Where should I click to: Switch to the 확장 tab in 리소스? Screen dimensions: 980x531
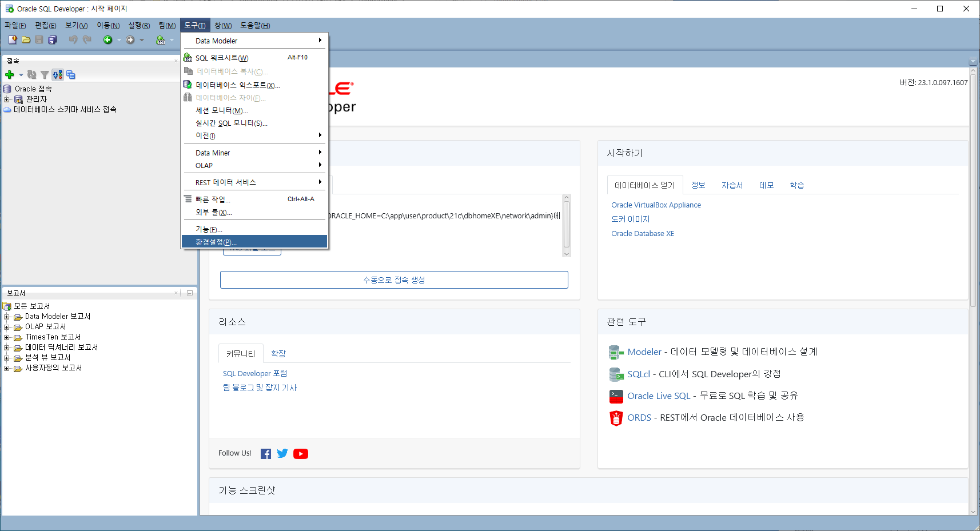(x=278, y=354)
